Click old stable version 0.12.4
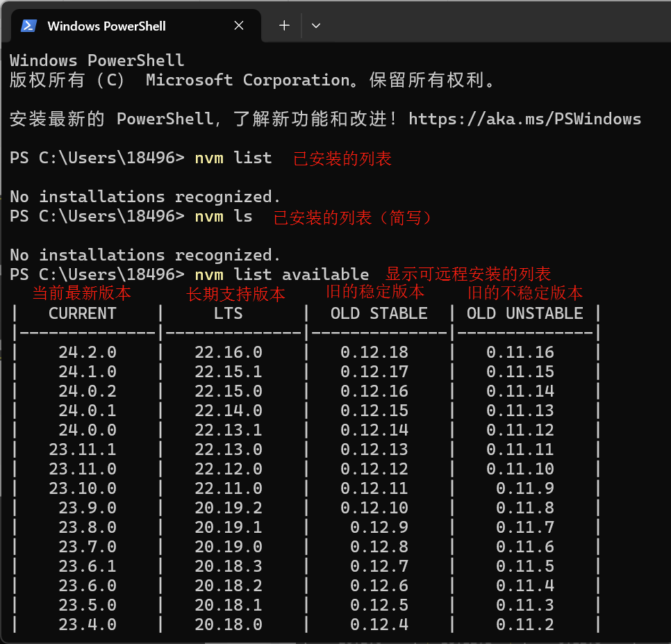Image resolution: width=671 pixels, height=644 pixels. click(379, 625)
